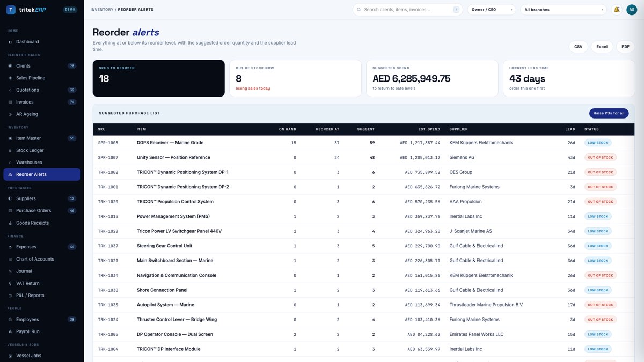Click the tritekERP logo icon

pos(11,10)
